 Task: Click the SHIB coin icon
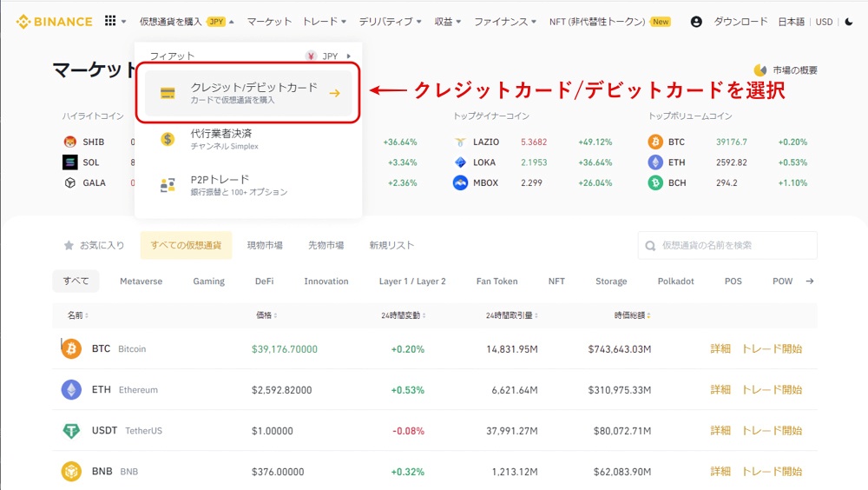coord(69,142)
